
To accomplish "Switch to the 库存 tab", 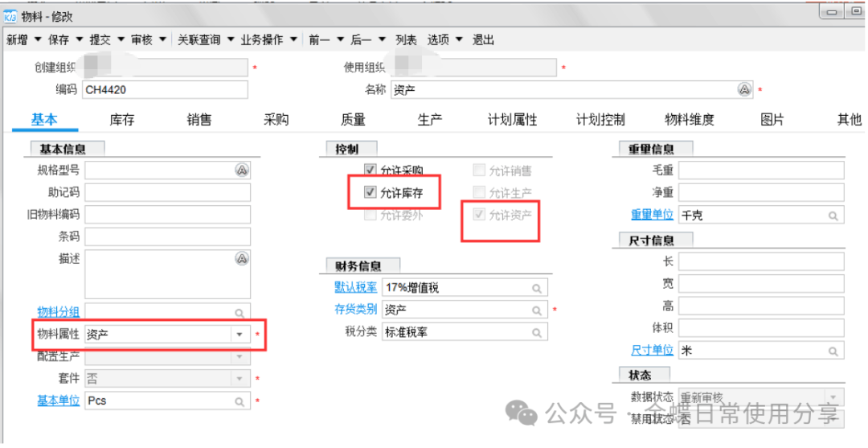I will coord(121,120).
